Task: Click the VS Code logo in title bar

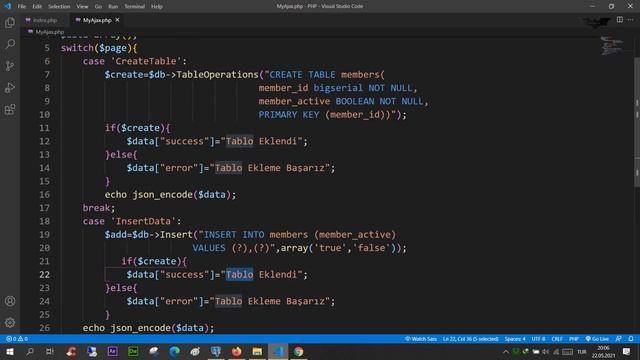Action: [7, 6]
